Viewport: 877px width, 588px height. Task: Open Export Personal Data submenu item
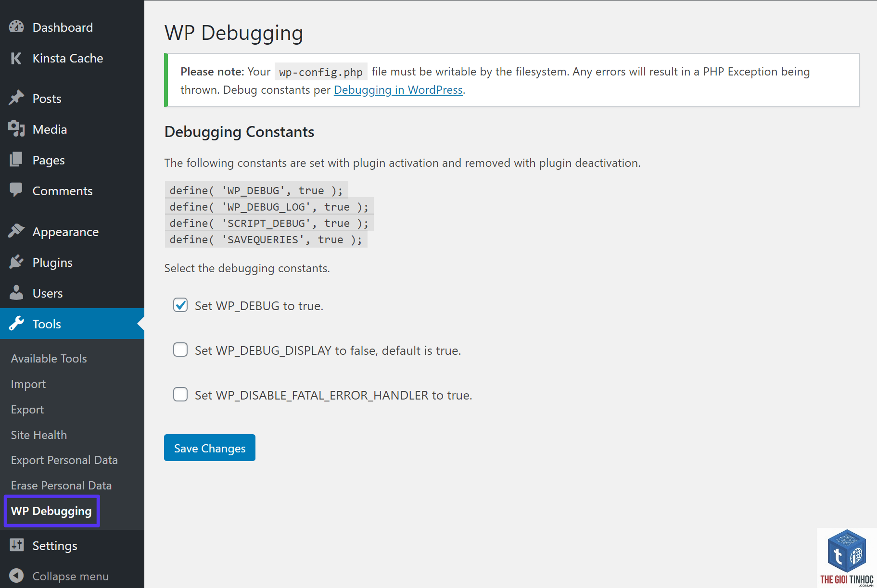click(64, 460)
